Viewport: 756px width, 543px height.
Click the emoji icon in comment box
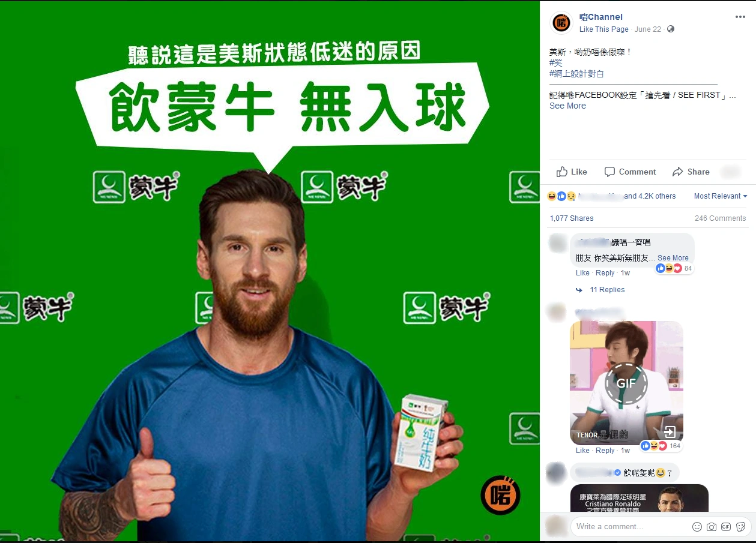[x=697, y=527]
